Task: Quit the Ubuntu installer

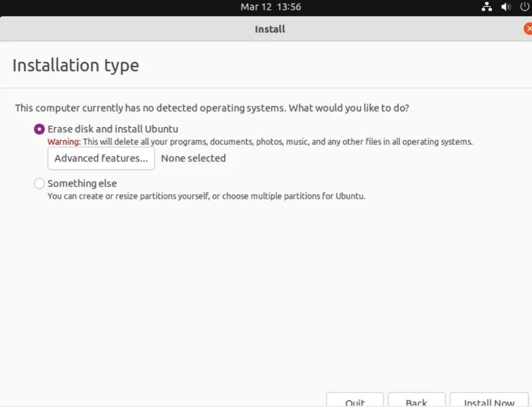Action: coord(355,400)
